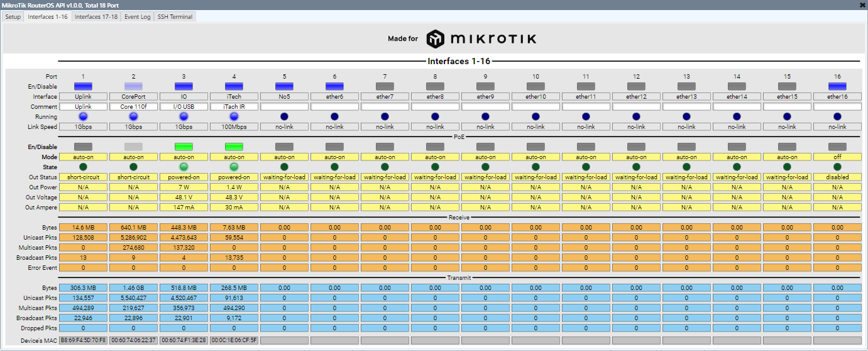Click running indicator for port 3

pos(184,116)
